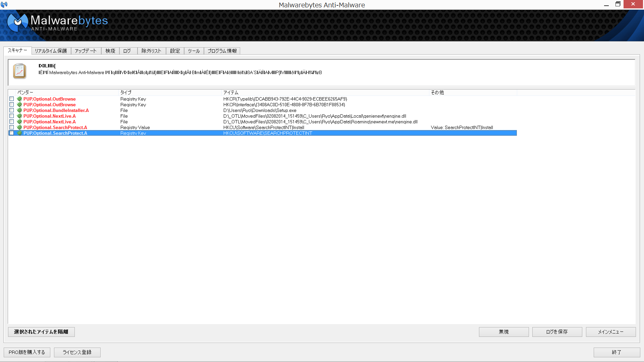Click PRO版を購入する button

(x=27, y=352)
